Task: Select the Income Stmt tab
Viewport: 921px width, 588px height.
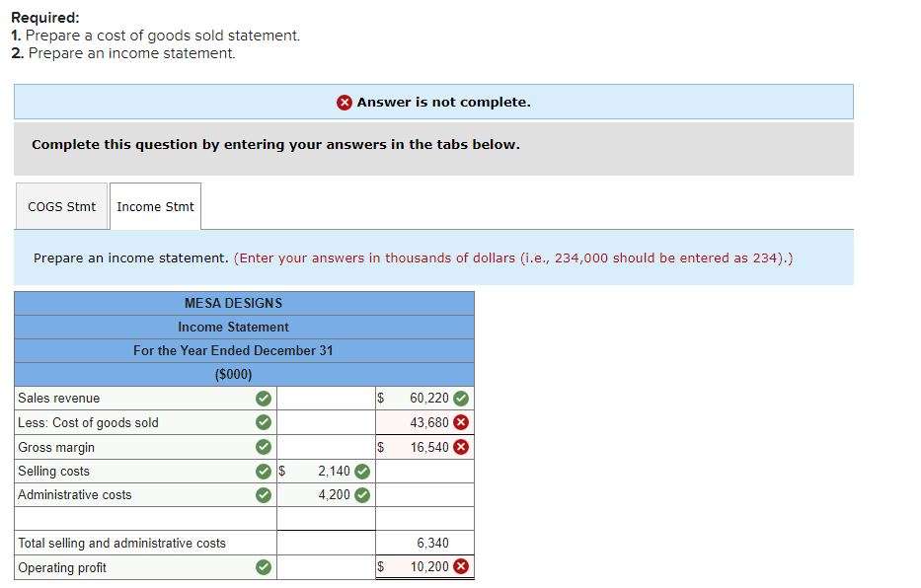Action: click(x=155, y=206)
